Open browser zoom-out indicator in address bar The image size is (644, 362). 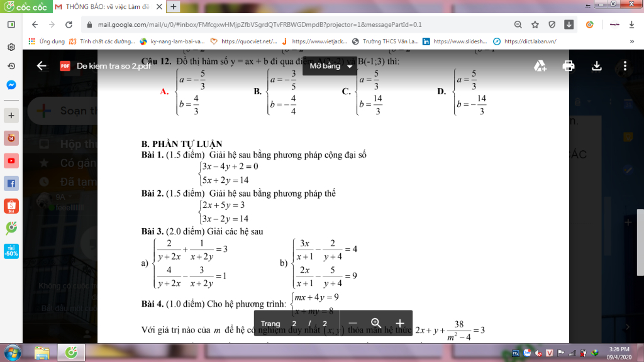(518, 25)
